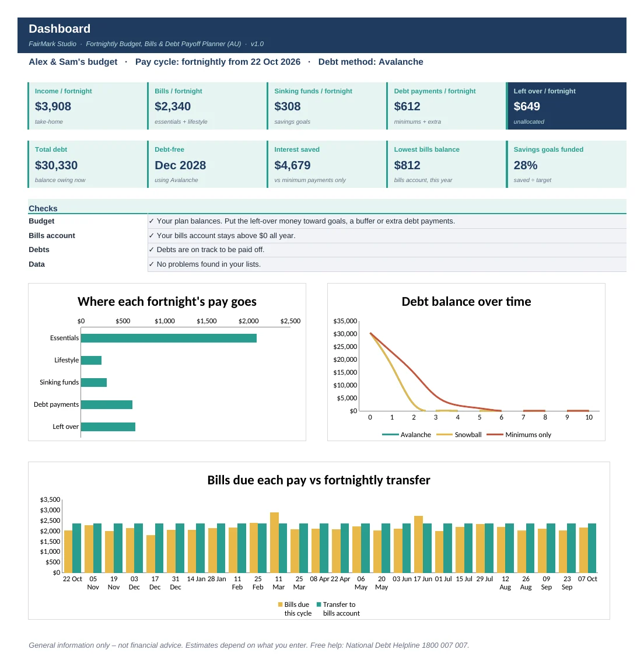Select the 'Lowest bills balance' card label
The height and width of the screenshot is (667, 644).
426,150
